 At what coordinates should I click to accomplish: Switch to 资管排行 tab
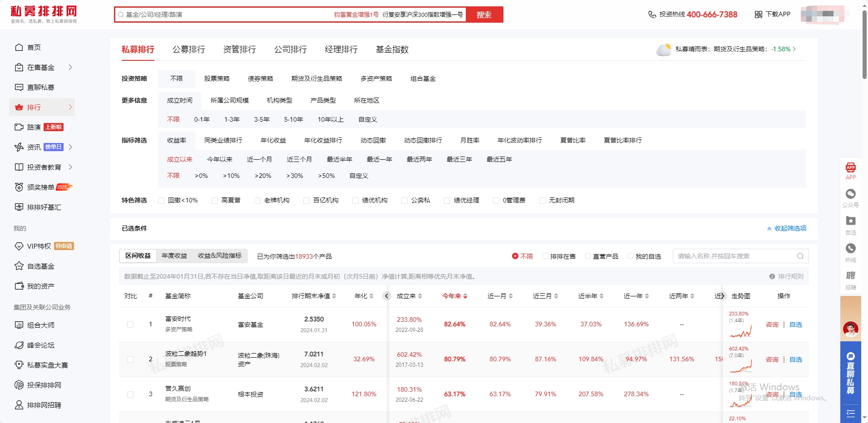pos(240,49)
